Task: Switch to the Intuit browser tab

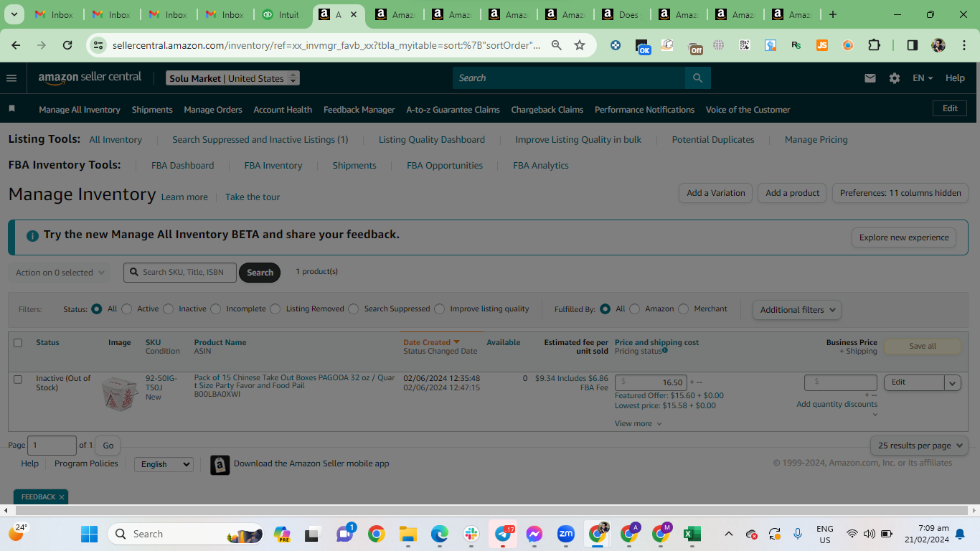Action: 281,14
